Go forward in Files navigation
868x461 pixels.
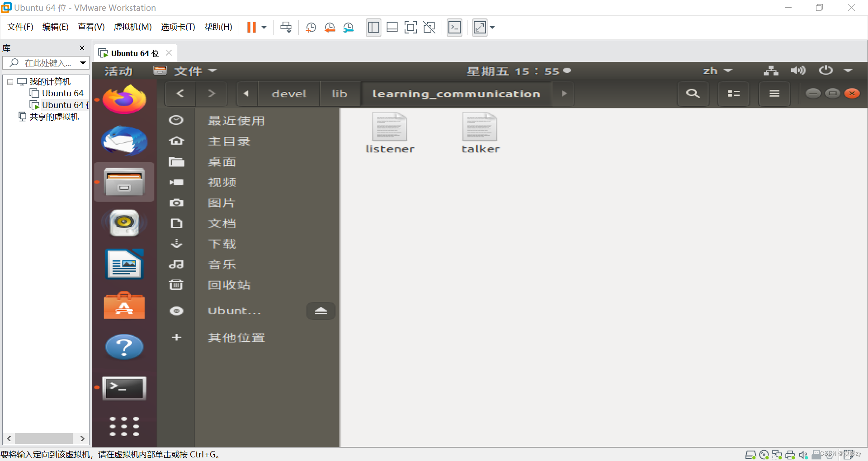click(x=211, y=94)
